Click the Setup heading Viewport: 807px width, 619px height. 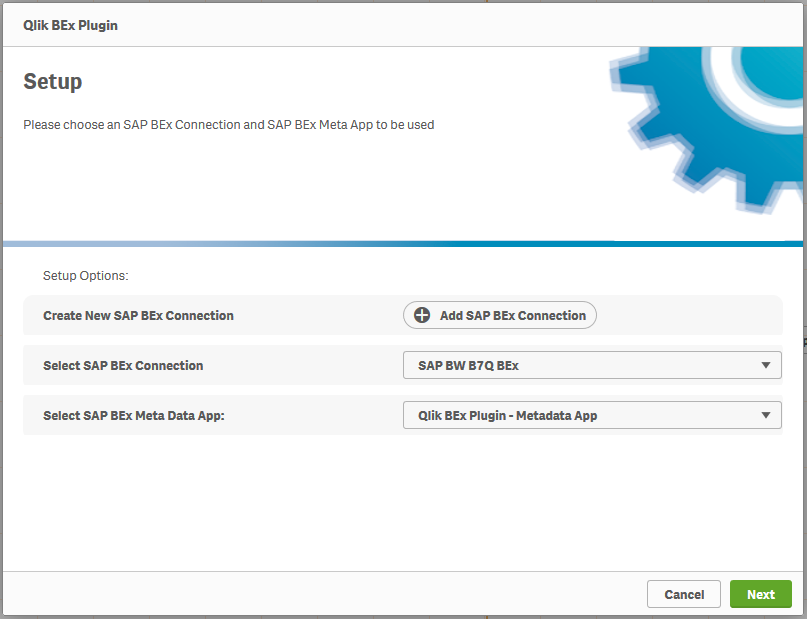tap(52, 81)
